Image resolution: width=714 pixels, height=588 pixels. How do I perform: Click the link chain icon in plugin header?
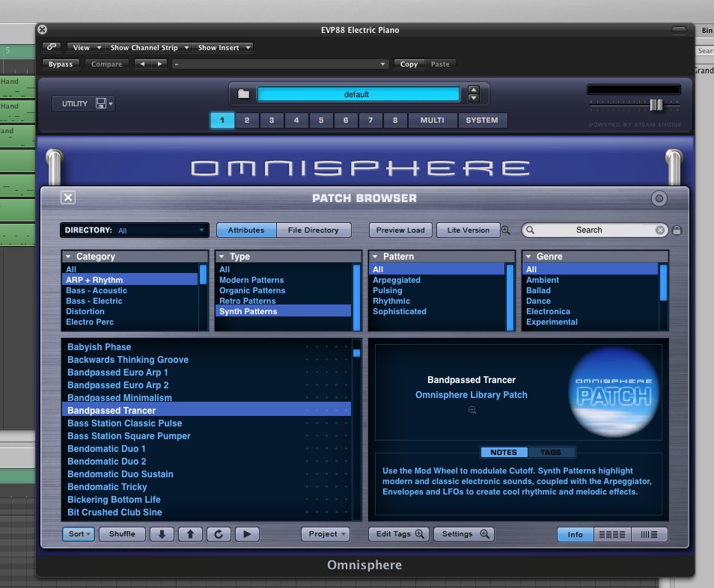pos(52,47)
